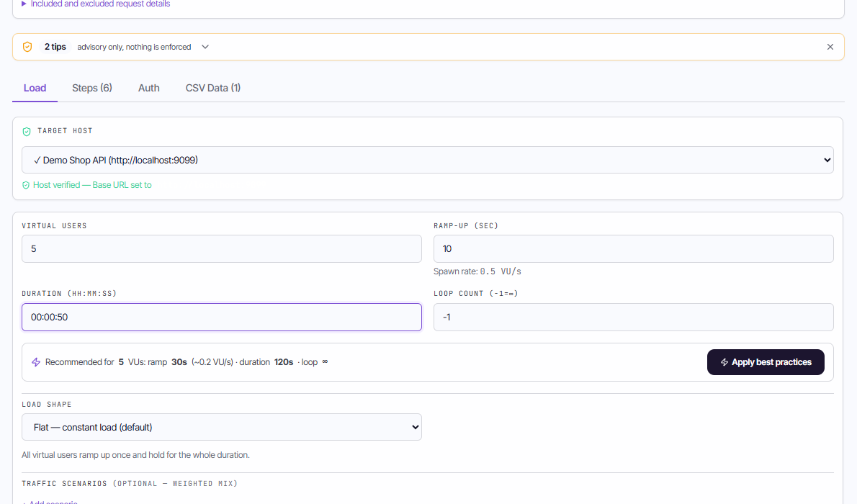
Task: Click the '2 tips' badge
Action: pyautogui.click(x=55, y=47)
